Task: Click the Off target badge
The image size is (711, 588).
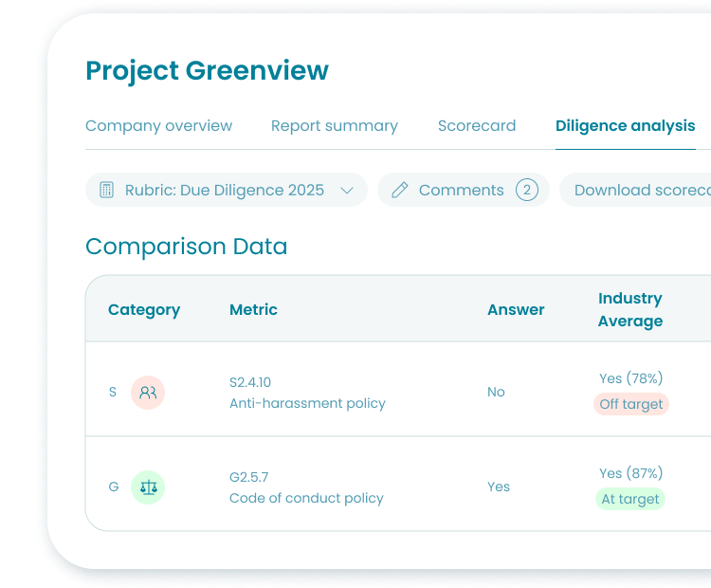Action: click(631, 404)
